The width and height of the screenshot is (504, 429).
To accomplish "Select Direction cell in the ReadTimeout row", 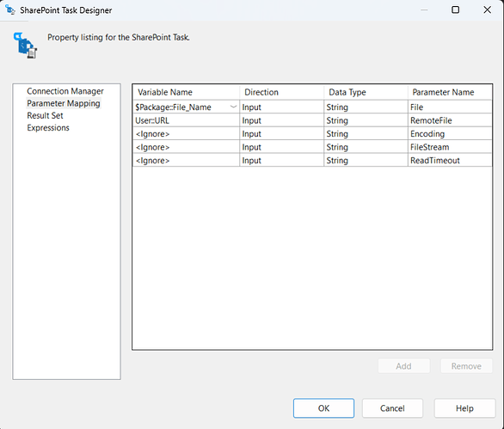I will click(x=281, y=161).
